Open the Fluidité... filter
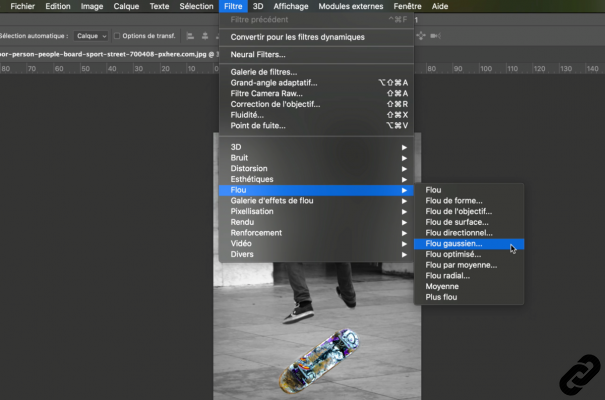605x400 pixels. coord(316,115)
